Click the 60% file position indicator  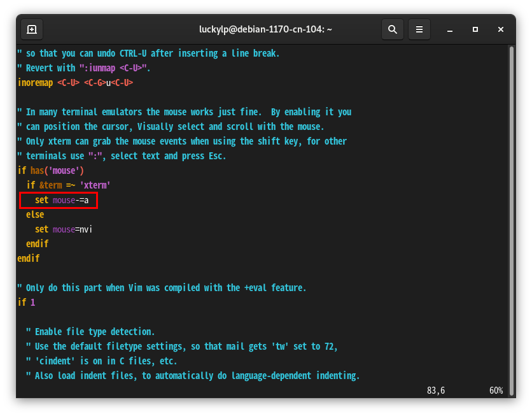pos(496,391)
